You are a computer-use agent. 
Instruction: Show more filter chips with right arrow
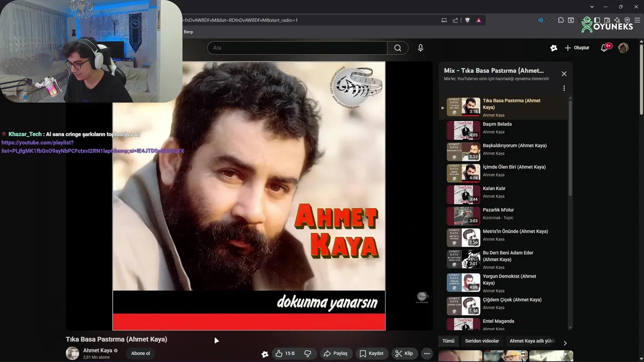(565, 343)
